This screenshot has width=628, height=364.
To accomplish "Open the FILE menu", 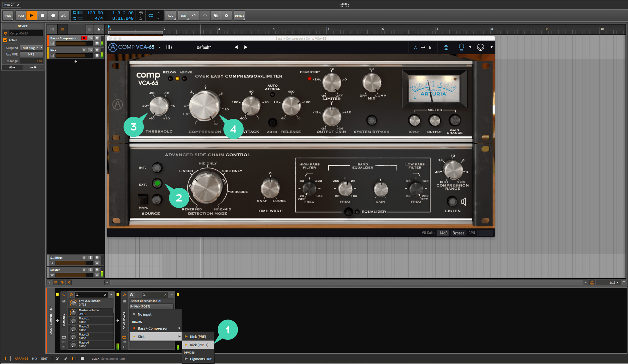I will click(x=8, y=15).
